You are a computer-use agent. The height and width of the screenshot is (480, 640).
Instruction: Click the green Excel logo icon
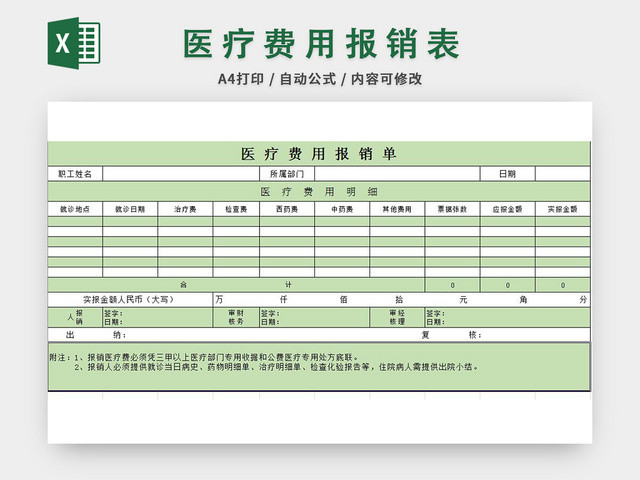click(x=74, y=43)
